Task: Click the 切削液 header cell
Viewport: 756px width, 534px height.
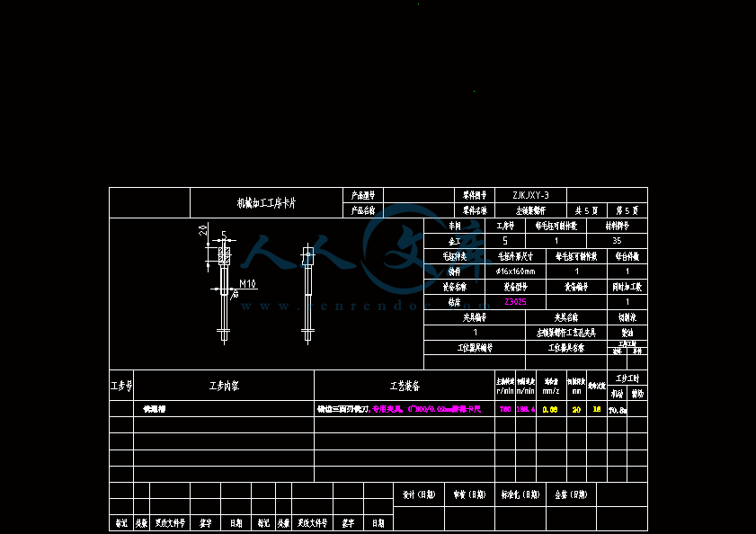Action: click(627, 317)
